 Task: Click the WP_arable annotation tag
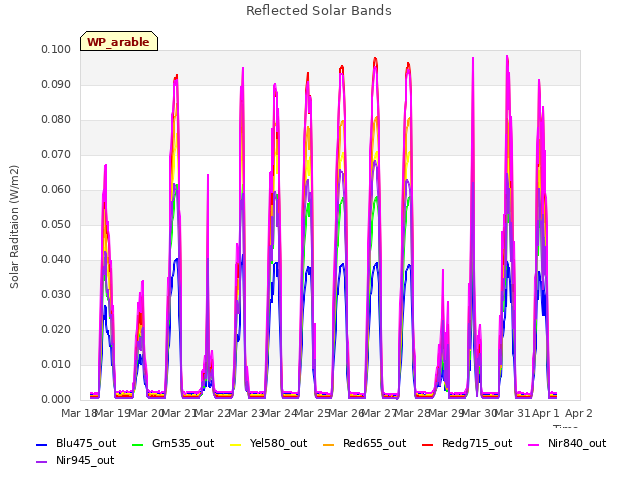[x=119, y=42]
